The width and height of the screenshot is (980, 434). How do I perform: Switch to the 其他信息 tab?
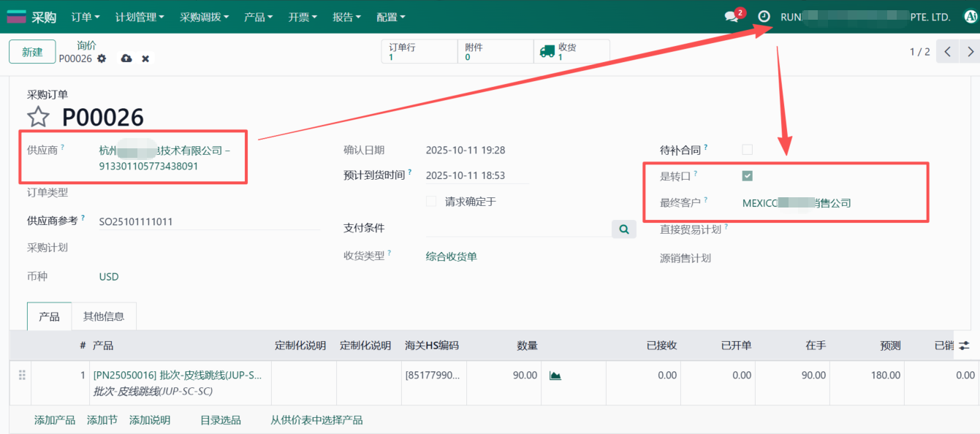(103, 316)
